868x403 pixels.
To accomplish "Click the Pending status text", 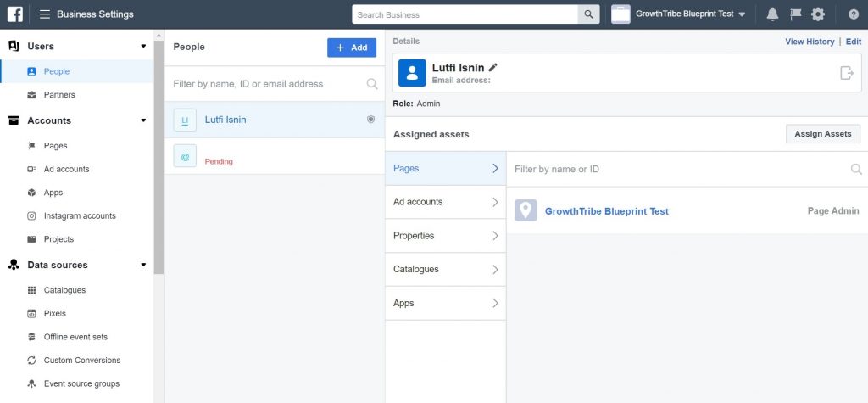I will click(x=219, y=162).
